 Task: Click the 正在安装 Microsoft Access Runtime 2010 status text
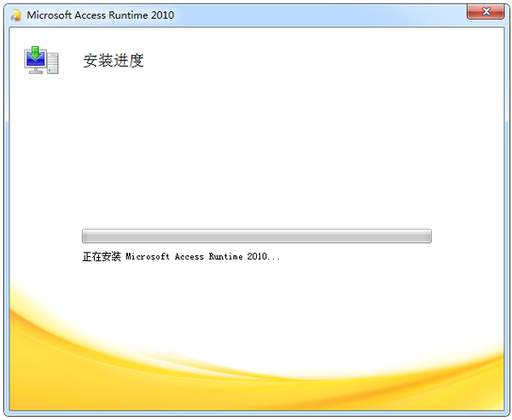(181, 256)
